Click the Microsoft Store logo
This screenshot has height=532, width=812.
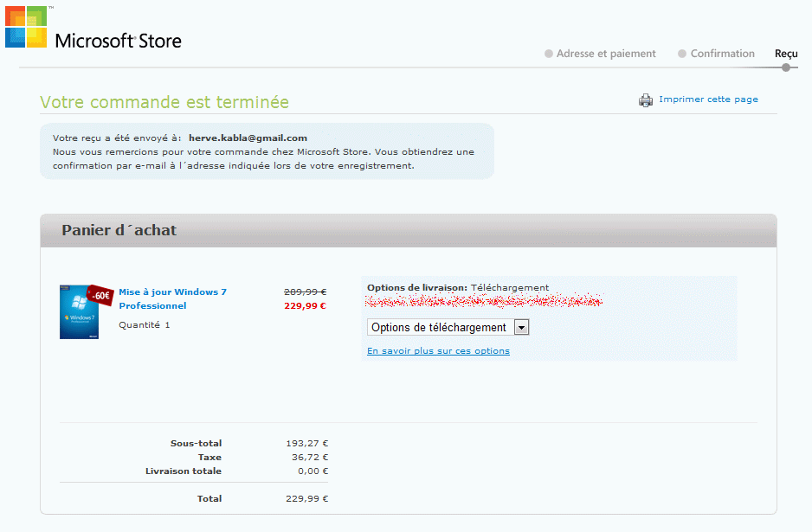click(93, 28)
